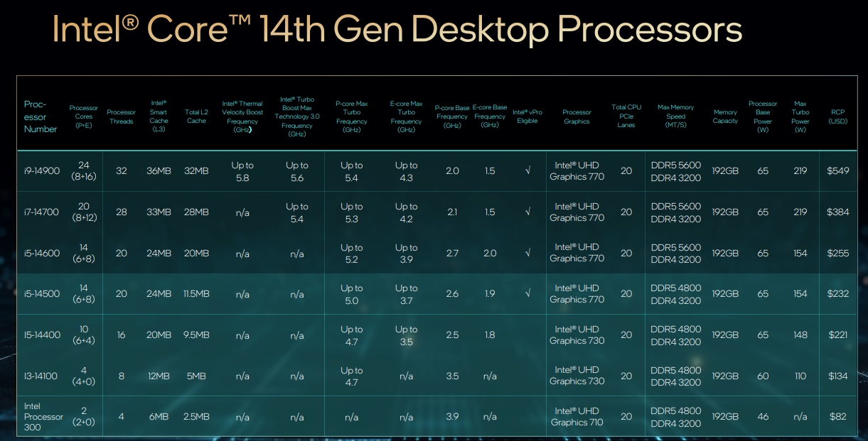Select the "Processor Threads" column header

coord(121,116)
